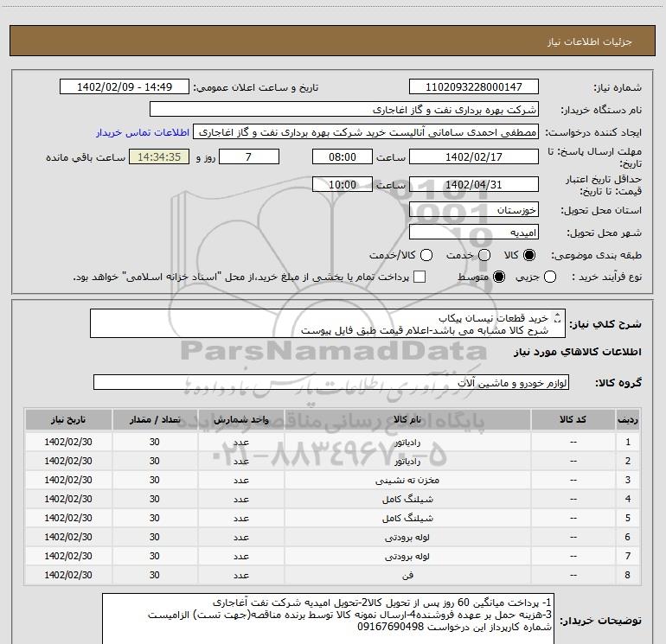Click the remaining time countdown 14:34:35
666x644 pixels.
[x=159, y=157]
